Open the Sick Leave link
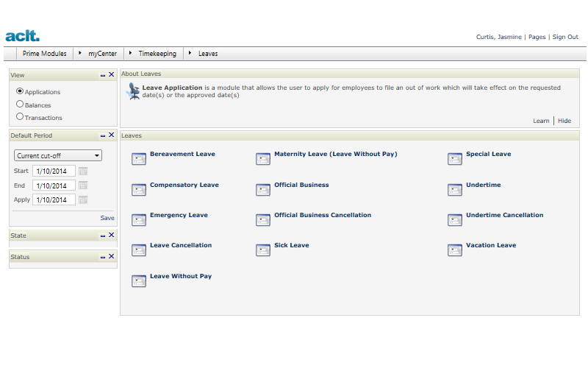Screen dimensions: 588x368 coord(292,245)
